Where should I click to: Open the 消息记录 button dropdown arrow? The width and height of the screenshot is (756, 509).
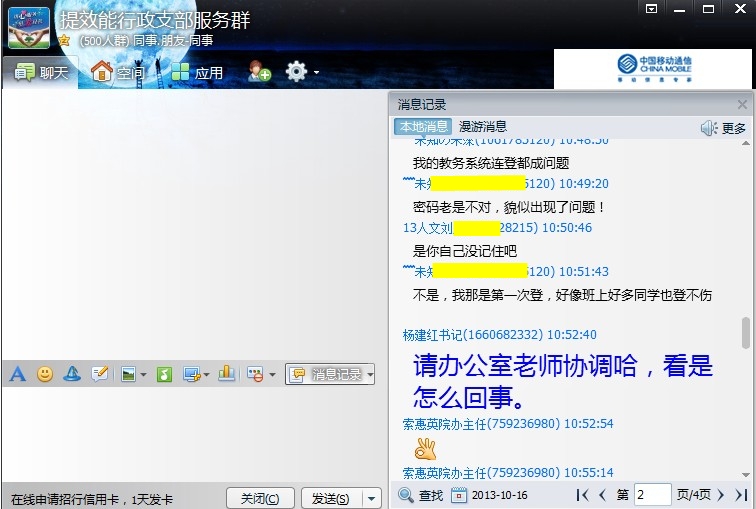point(370,375)
